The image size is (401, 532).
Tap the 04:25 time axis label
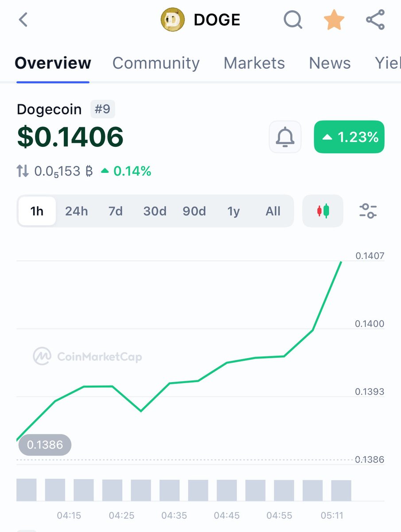coord(121,516)
